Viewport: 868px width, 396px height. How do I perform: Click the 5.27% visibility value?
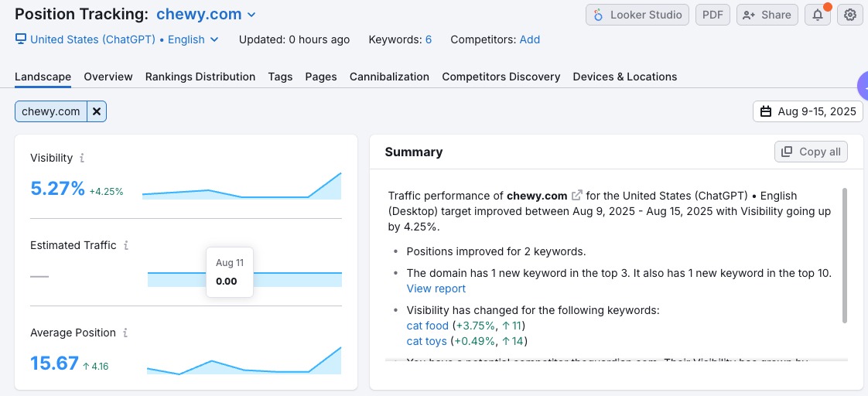pos(57,189)
